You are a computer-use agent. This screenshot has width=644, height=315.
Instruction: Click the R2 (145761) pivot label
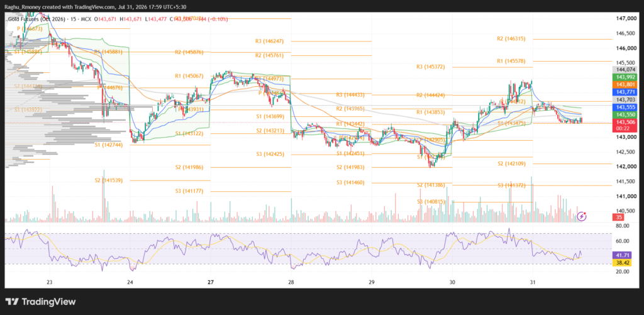pos(269,55)
